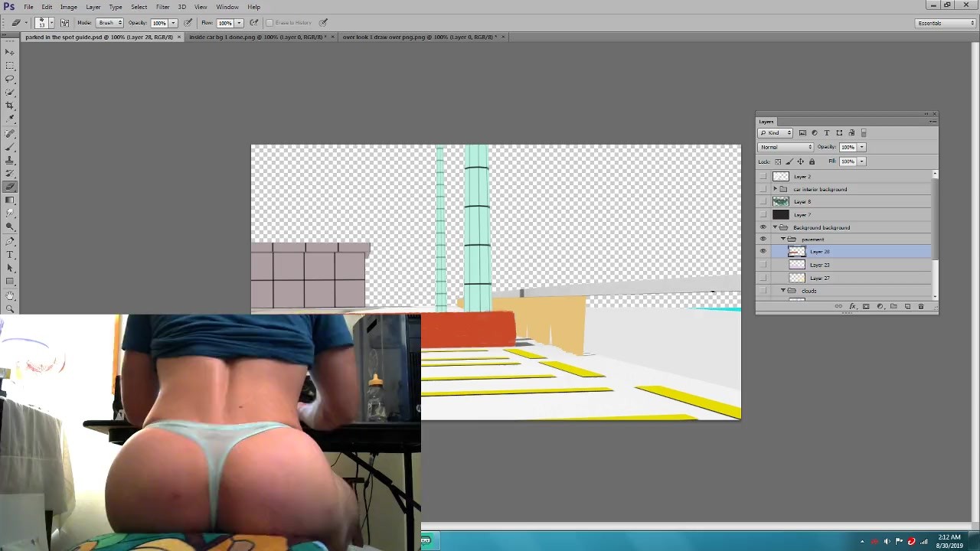Show Layer 8 visibility box
Viewport: 980px width, 551px height.
point(763,201)
